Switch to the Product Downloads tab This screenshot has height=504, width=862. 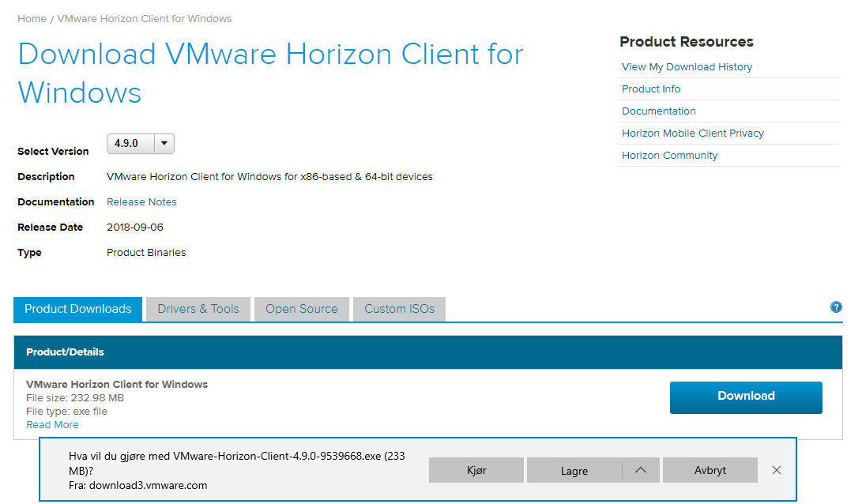coord(78,309)
